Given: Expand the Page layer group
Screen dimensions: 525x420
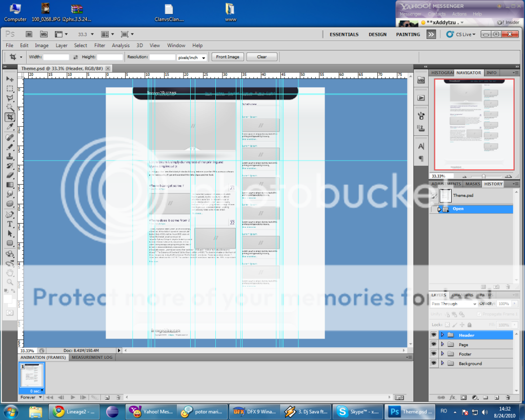Looking at the screenshot, I should coord(442,345).
